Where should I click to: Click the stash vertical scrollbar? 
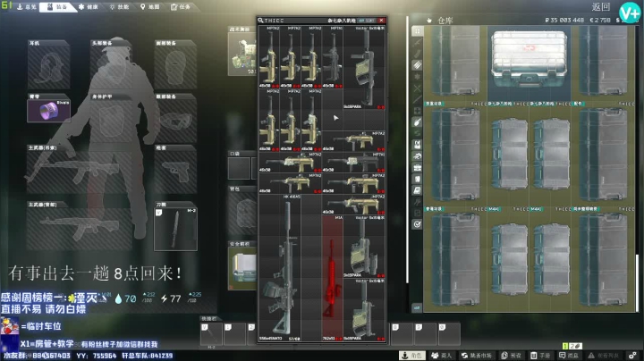[638, 282]
